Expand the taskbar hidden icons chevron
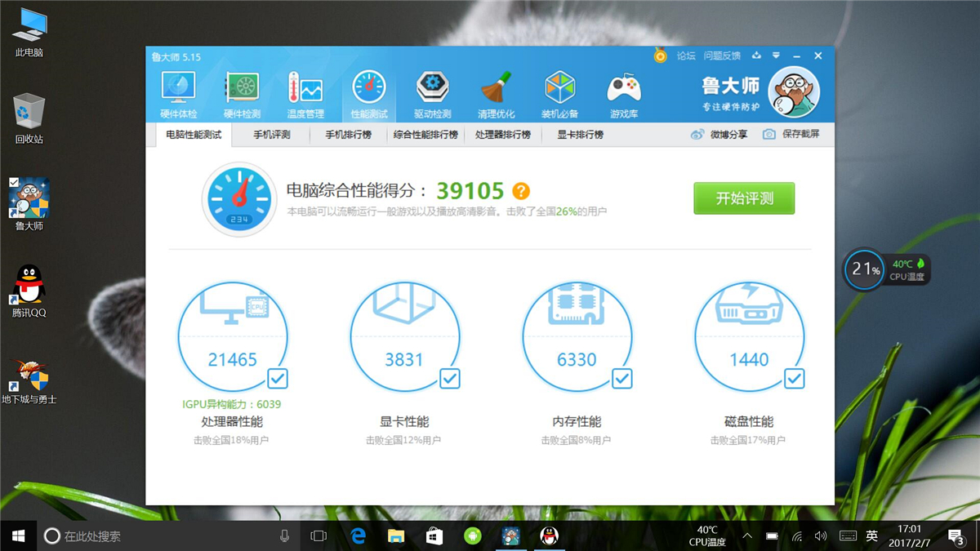Image resolution: width=980 pixels, height=551 pixels. pos(746,536)
